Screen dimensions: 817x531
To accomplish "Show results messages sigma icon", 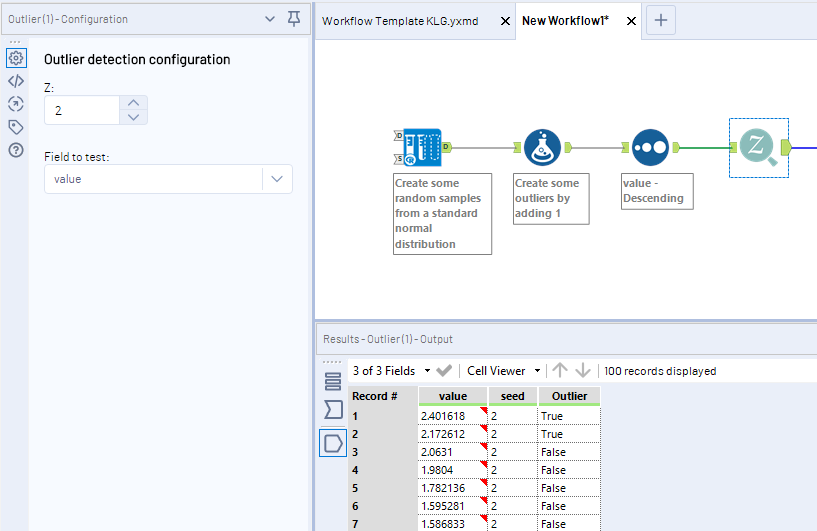I will tap(333, 410).
